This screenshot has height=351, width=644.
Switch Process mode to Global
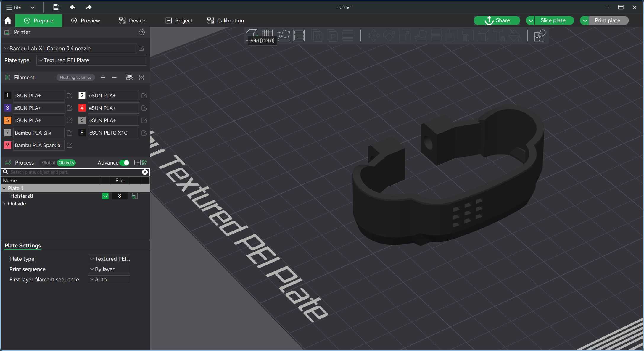(48, 163)
